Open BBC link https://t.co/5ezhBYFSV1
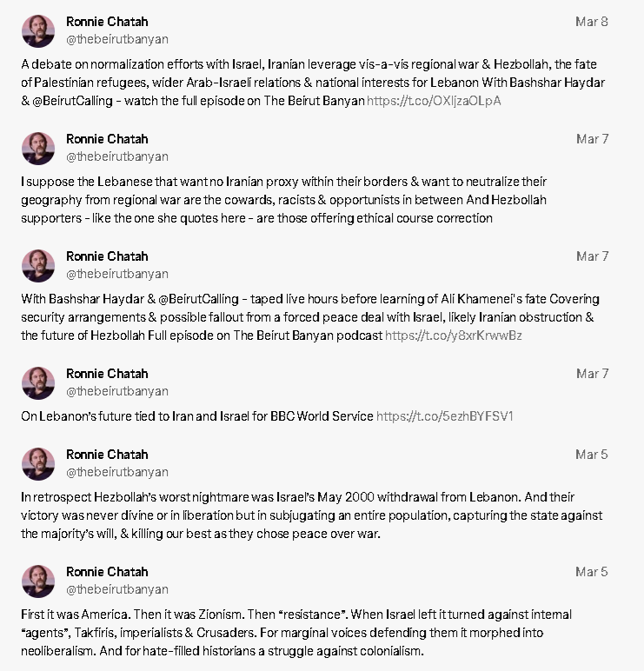Viewport: 644px width, 671px height. click(x=445, y=416)
